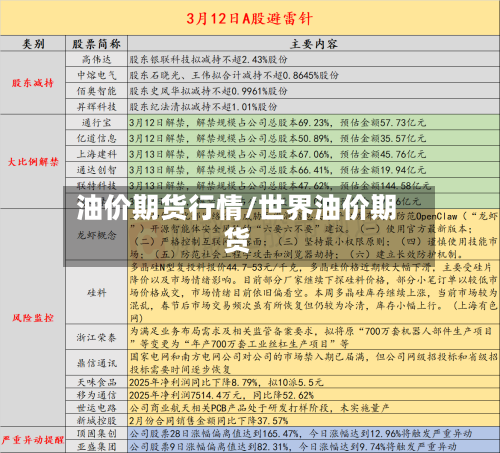
Task: Select the '主要内容' column header
Action: [313, 44]
